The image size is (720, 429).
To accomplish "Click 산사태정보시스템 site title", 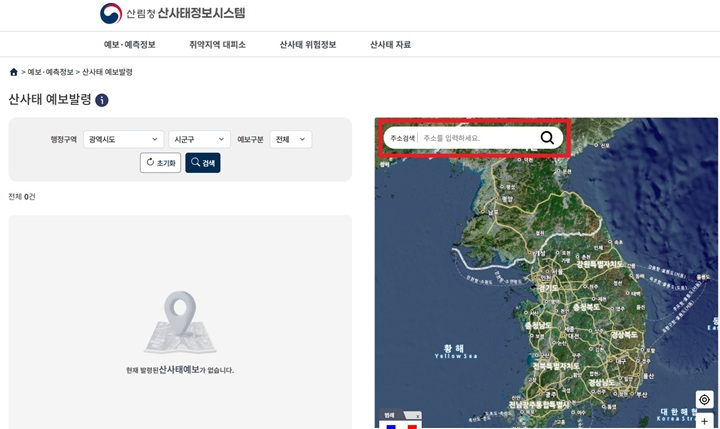I will tap(201, 13).
